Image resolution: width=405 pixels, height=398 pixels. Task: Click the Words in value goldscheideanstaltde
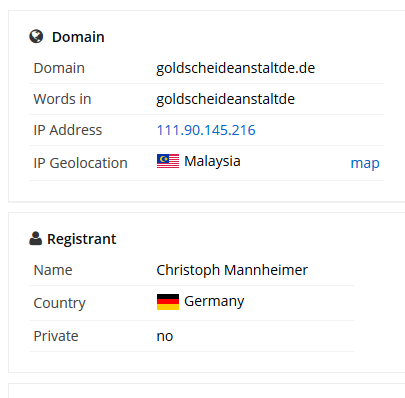pyautogui.click(x=226, y=99)
